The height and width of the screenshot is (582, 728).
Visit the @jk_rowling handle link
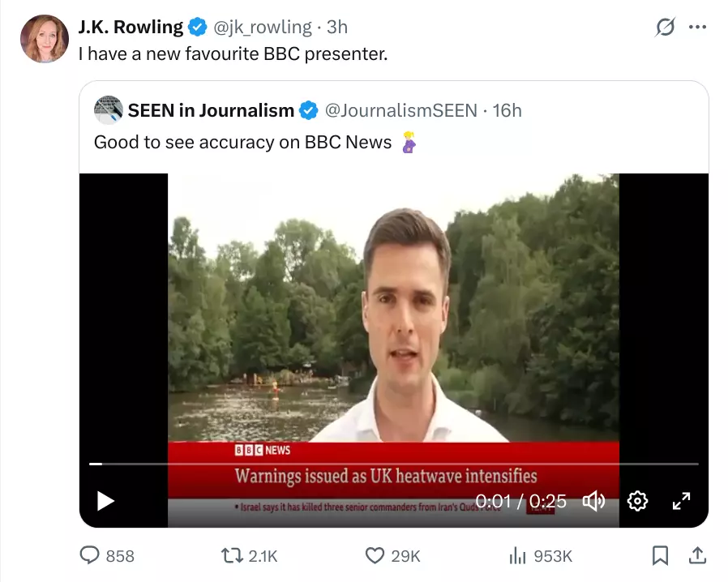(x=263, y=28)
